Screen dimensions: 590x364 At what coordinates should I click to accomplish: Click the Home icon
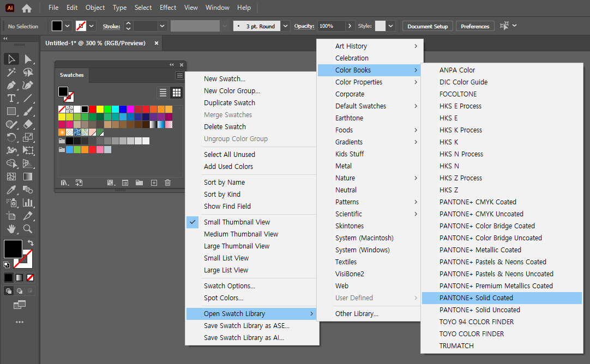click(27, 8)
